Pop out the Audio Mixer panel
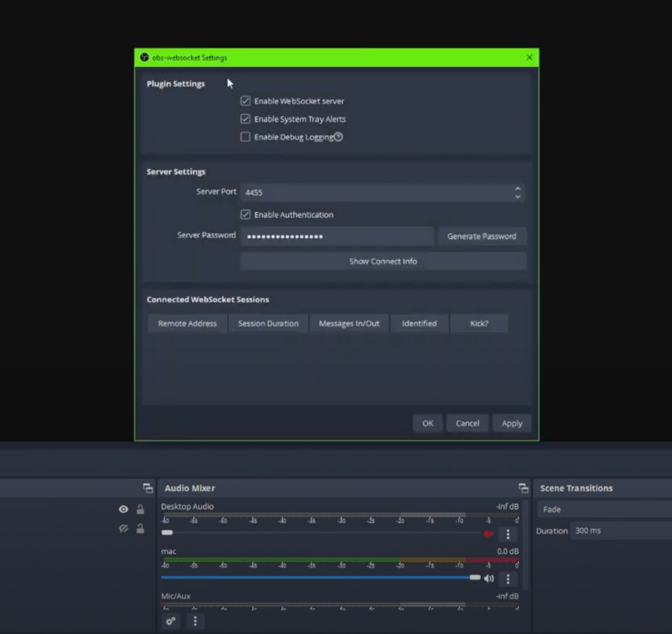The width and height of the screenshot is (672, 634). point(523,488)
